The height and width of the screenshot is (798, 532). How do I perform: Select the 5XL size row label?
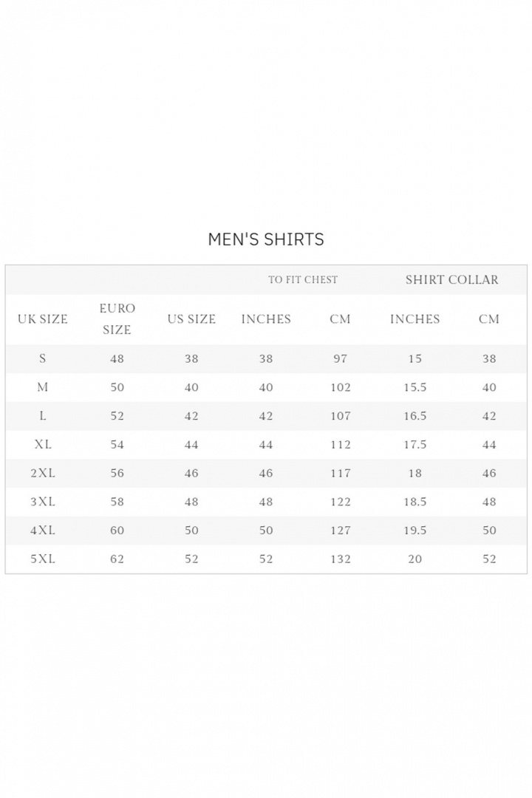click(x=43, y=559)
